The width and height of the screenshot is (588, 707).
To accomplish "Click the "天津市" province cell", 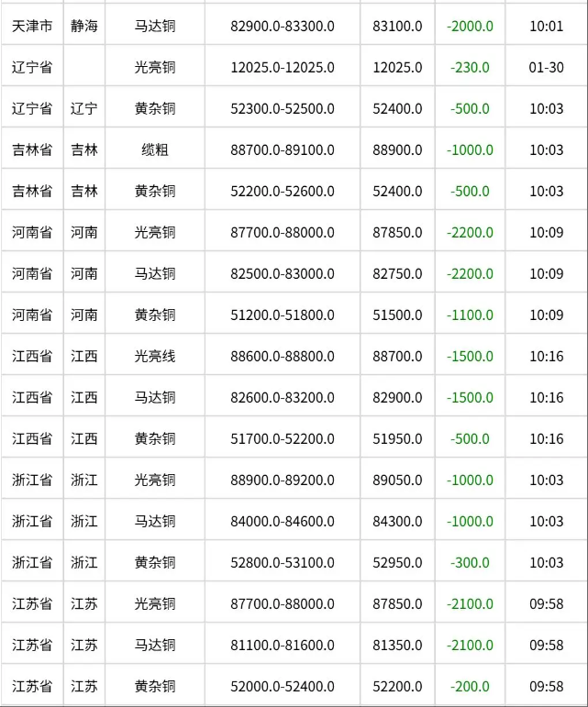I will [x=32, y=27].
